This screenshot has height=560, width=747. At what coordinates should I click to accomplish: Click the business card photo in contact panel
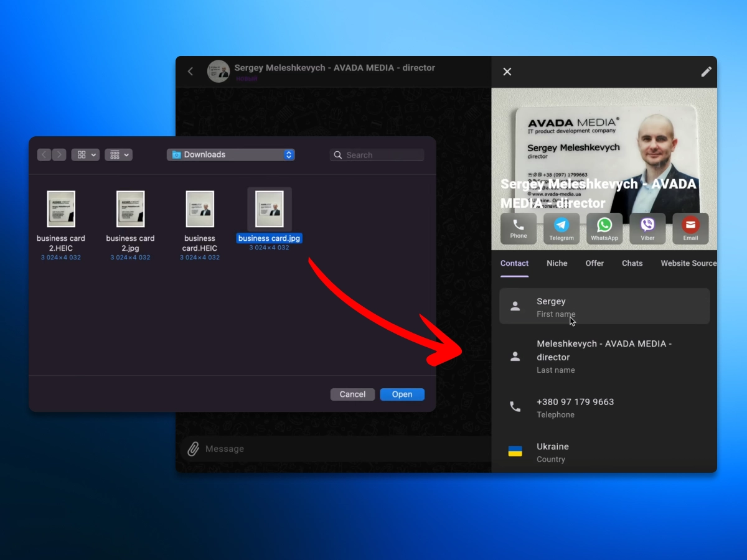pos(604,169)
